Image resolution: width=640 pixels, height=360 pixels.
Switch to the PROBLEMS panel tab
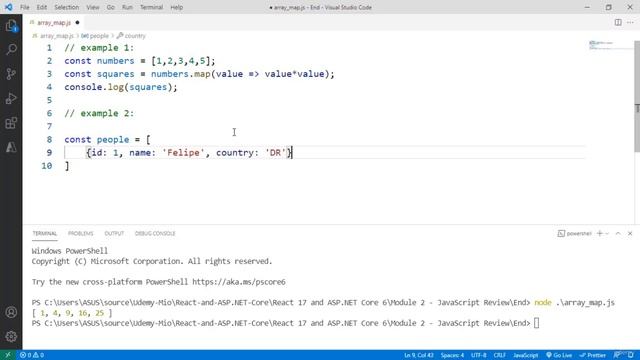pyautogui.click(x=80, y=233)
